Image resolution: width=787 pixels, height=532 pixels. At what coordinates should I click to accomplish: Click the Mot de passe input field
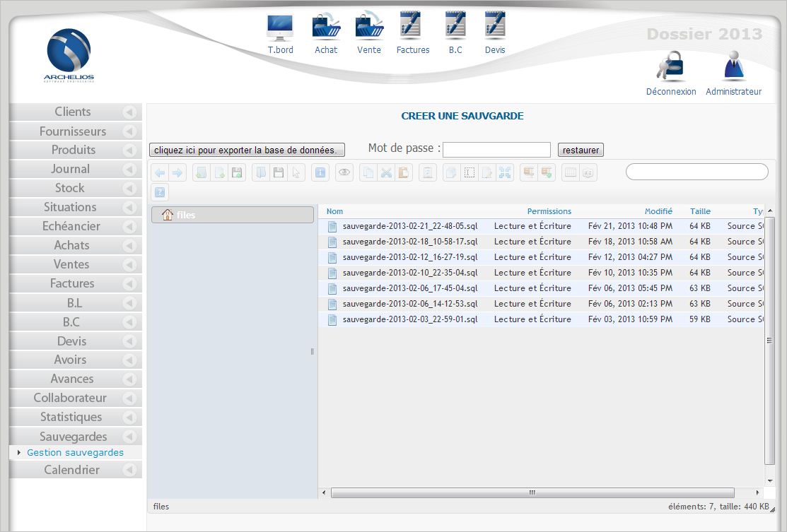coord(496,150)
